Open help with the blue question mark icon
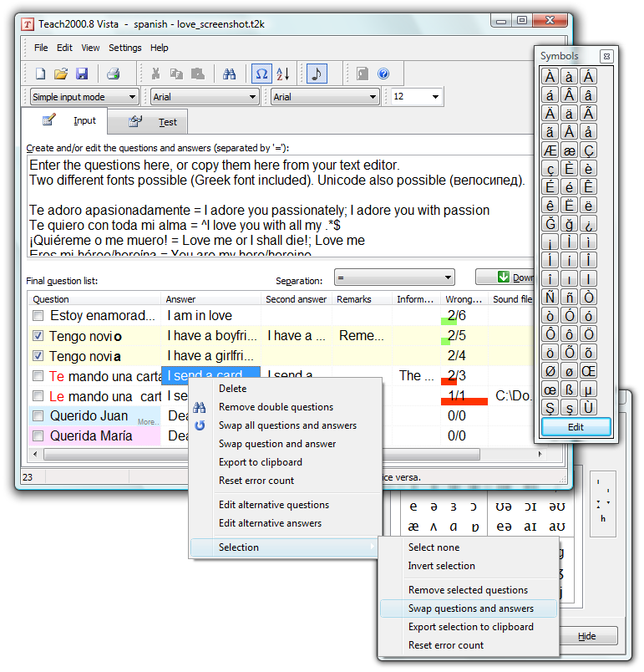The width and height of the screenshot is (644, 672). click(383, 74)
